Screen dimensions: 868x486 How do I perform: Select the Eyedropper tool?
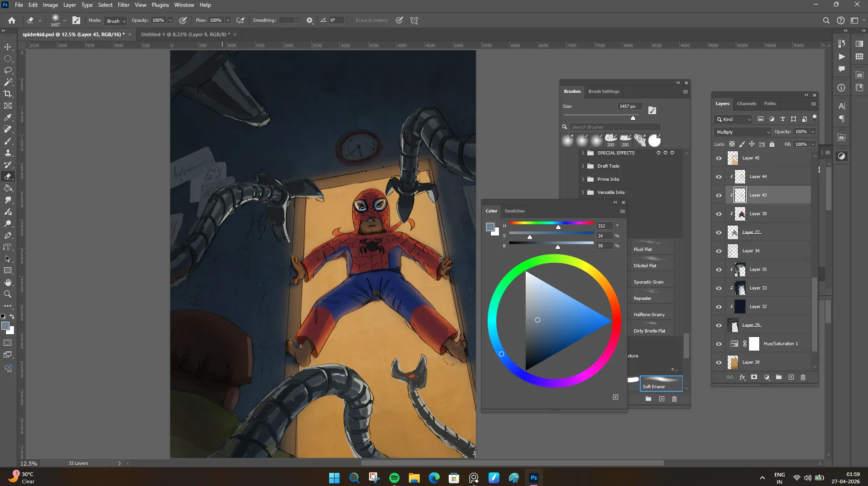(x=8, y=117)
